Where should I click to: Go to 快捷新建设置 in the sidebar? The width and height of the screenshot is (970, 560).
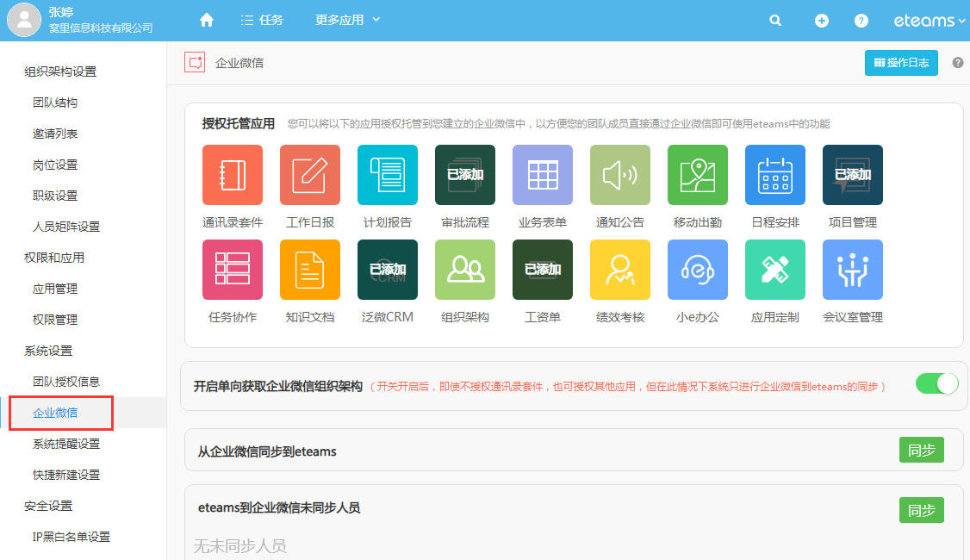(x=66, y=475)
